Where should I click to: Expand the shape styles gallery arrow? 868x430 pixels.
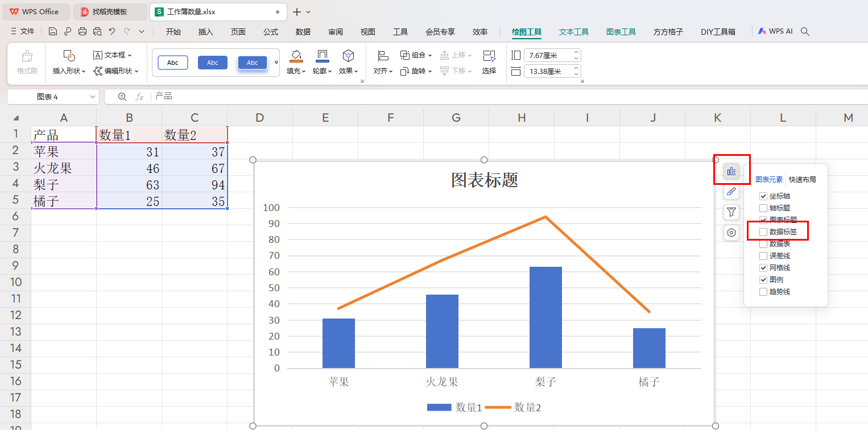(276, 63)
